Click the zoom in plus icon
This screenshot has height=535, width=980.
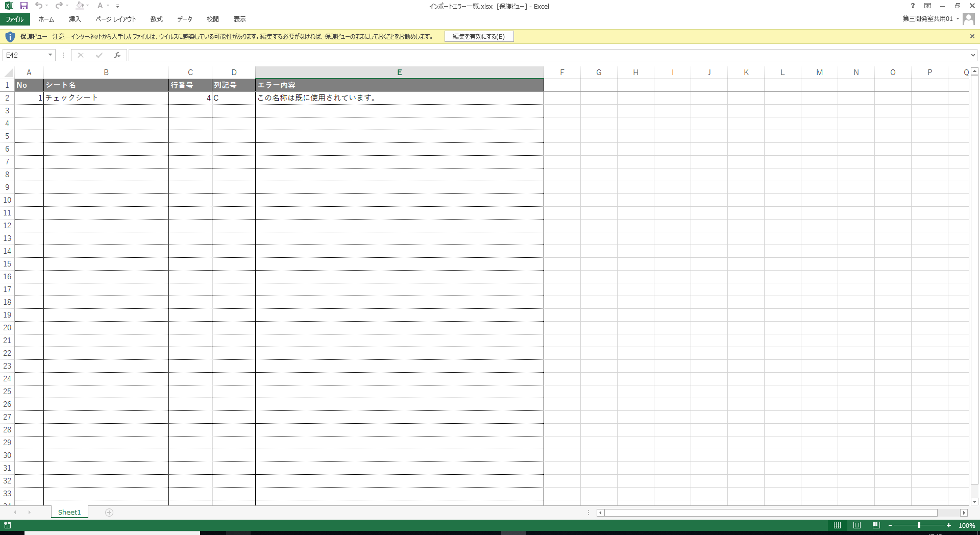point(949,525)
